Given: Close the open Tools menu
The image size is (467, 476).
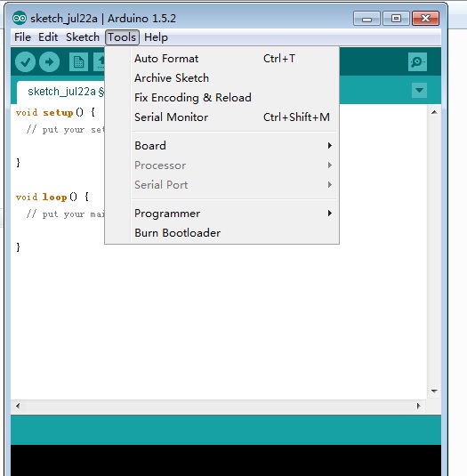Looking at the screenshot, I should [x=122, y=37].
